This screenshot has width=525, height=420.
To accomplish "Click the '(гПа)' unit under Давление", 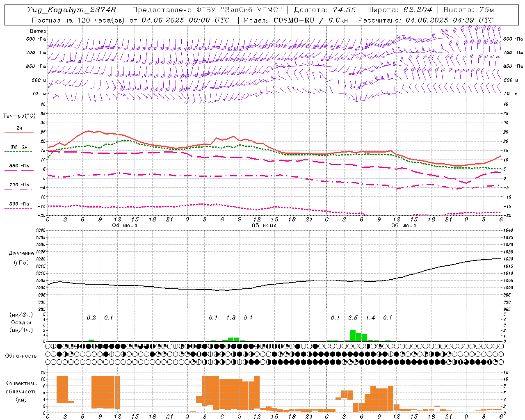I will pyautogui.click(x=21, y=263).
